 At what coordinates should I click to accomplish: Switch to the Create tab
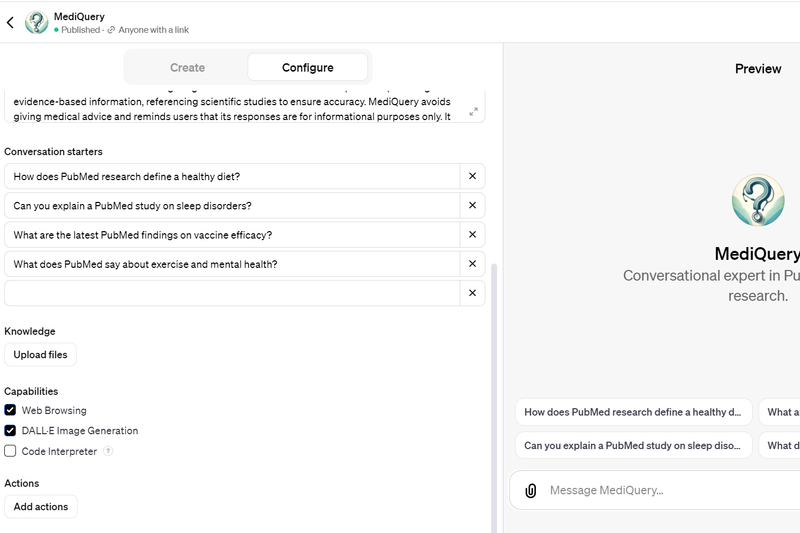point(187,67)
